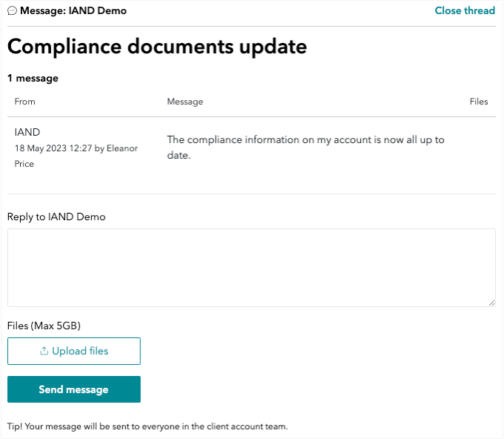The height and width of the screenshot is (439, 504).
Task: Click the Reply to IAND Demo label
Action: click(56, 217)
